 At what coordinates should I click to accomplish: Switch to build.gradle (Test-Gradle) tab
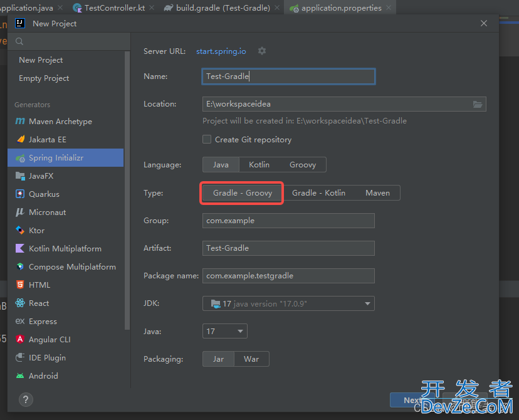point(223,8)
